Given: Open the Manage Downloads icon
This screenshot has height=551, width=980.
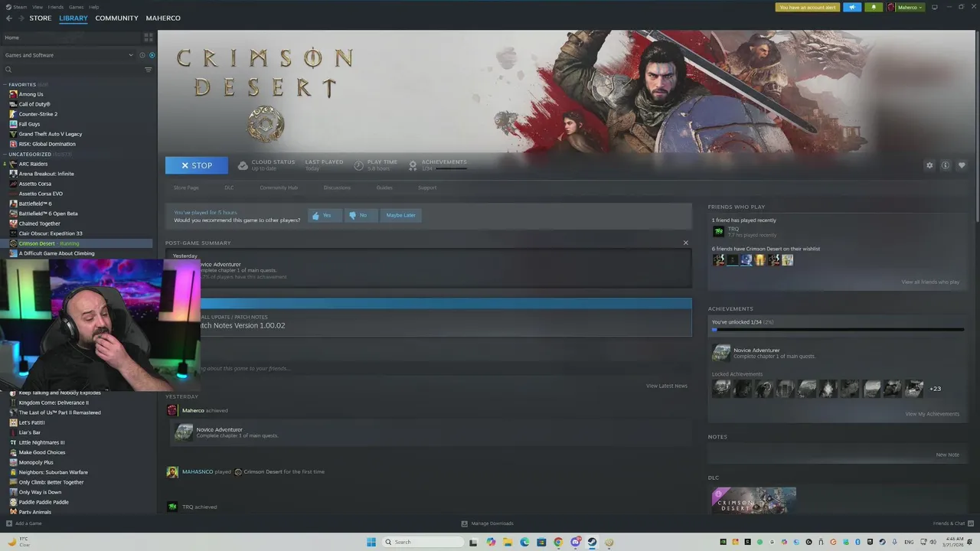Looking at the screenshot, I should [465, 523].
